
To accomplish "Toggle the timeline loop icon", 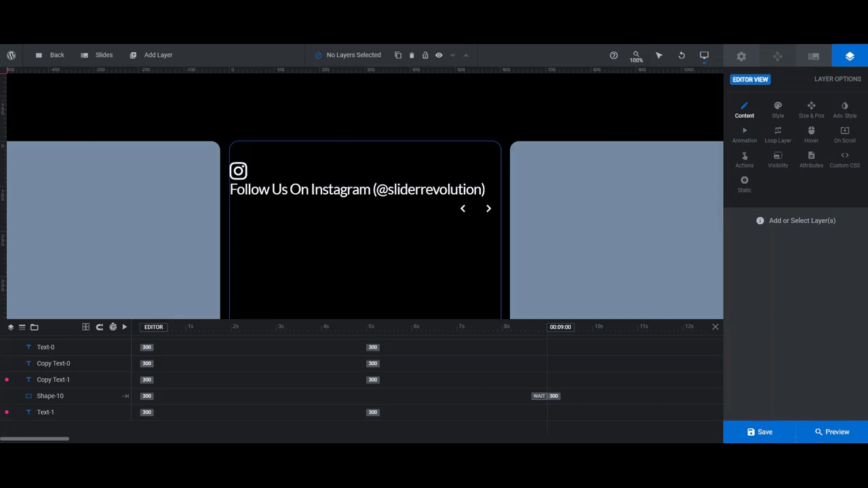I will click(100, 327).
